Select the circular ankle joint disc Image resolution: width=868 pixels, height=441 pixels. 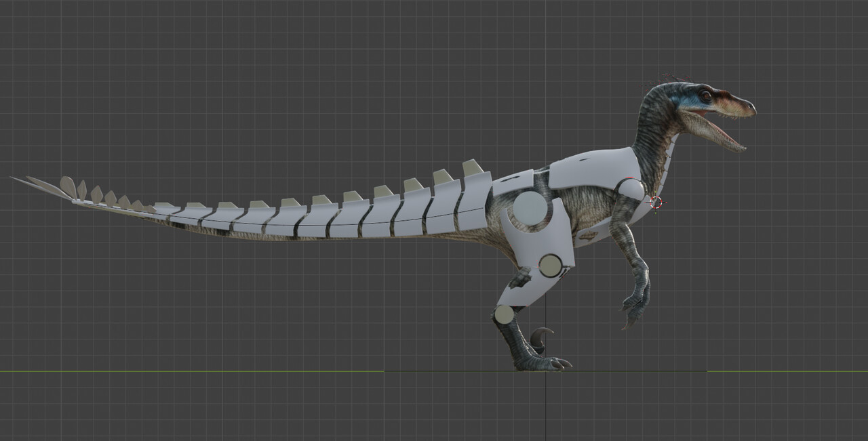point(504,314)
